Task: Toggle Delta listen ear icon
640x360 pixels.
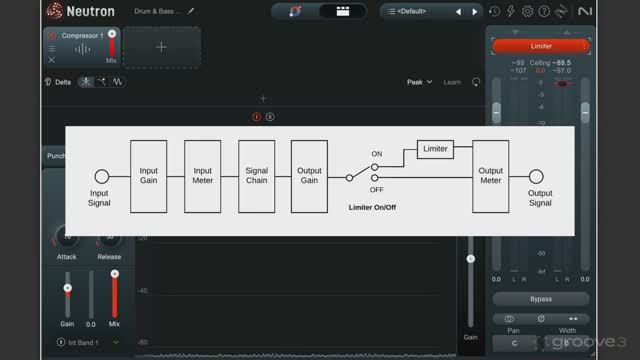Action: click(x=48, y=82)
